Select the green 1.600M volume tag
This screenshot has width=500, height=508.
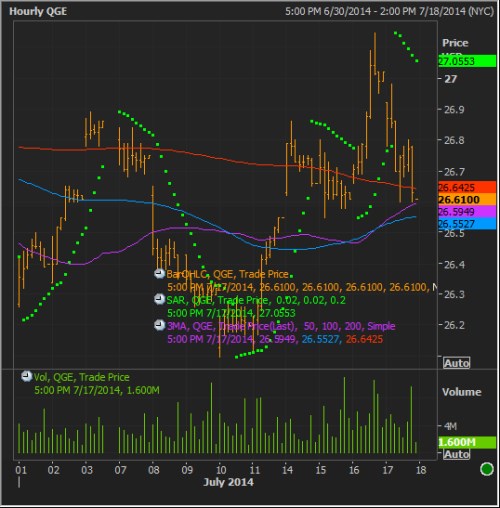pos(467,442)
